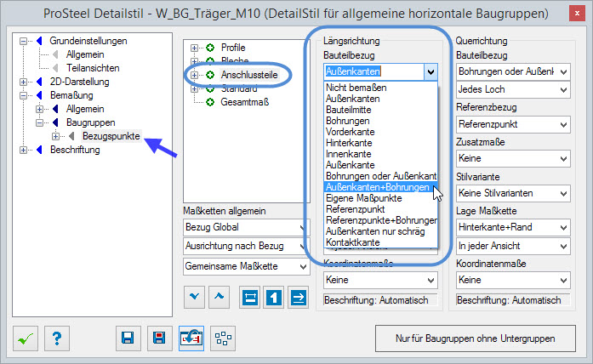This screenshot has height=364, width=593.
Task: Choose 'Eigene Maßpunkte' from the list
Action: (x=381, y=198)
